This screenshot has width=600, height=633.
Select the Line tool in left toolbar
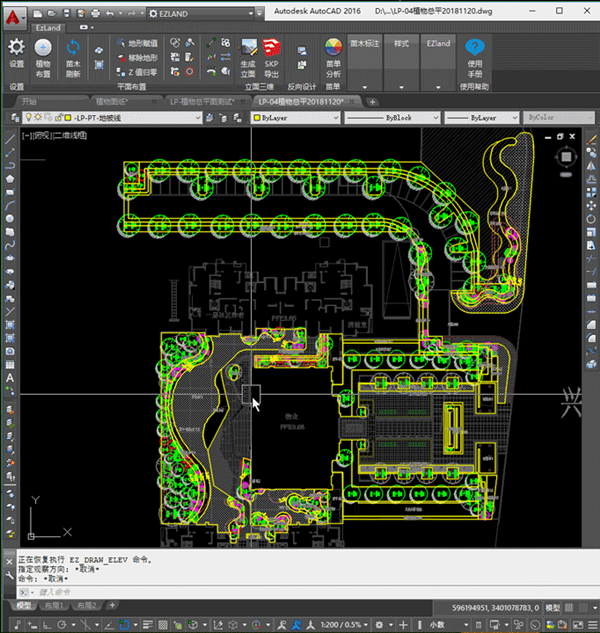[x=10, y=139]
